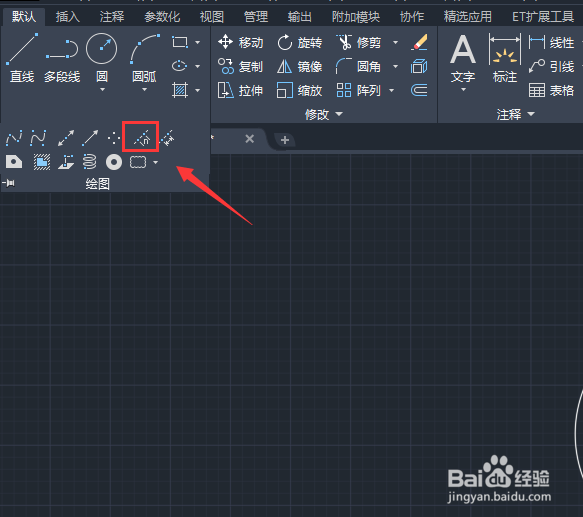Switch to the 插入 ribbon tab
Image resolution: width=583 pixels, height=517 pixels.
click(x=68, y=16)
